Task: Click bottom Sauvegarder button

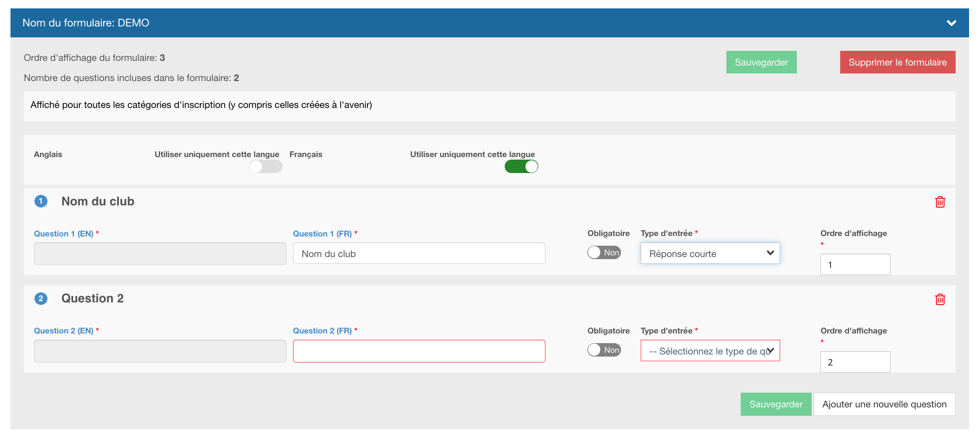Action: click(x=776, y=404)
